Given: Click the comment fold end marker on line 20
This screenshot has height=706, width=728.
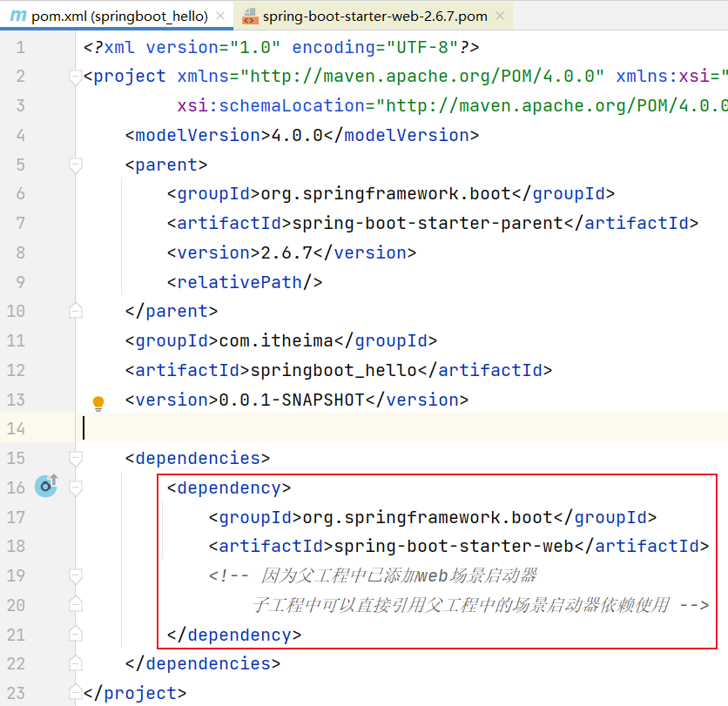Looking at the screenshot, I should tap(75, 604).
